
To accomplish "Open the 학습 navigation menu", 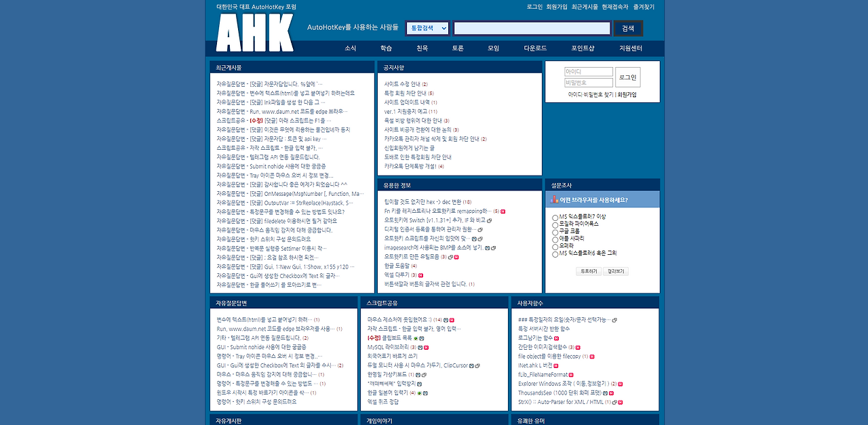I will (x=386, y=48).
